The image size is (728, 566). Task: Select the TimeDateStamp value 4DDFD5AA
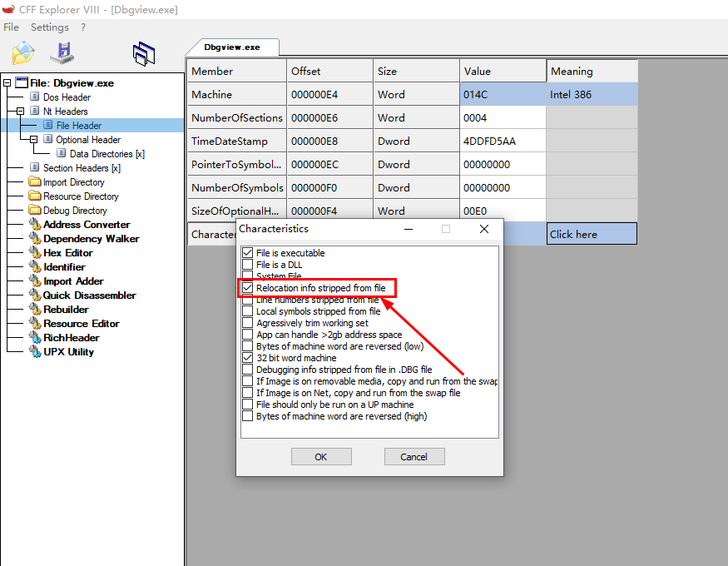point(503,141)
